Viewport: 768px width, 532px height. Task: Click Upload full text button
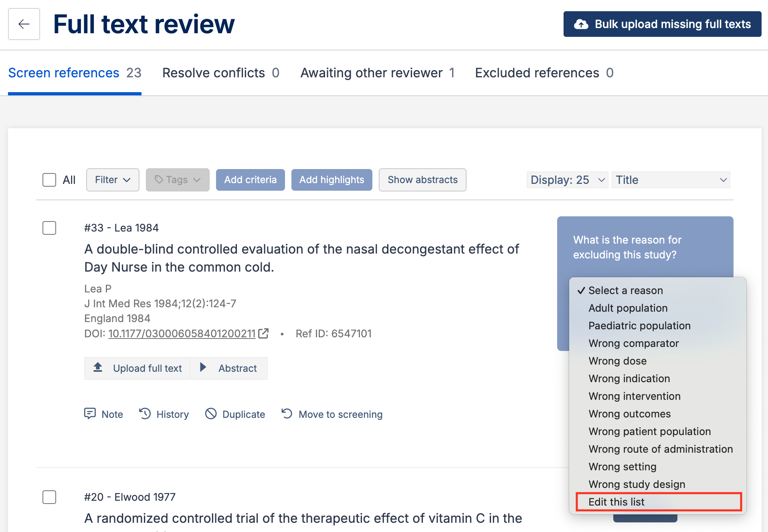[137, 368]
